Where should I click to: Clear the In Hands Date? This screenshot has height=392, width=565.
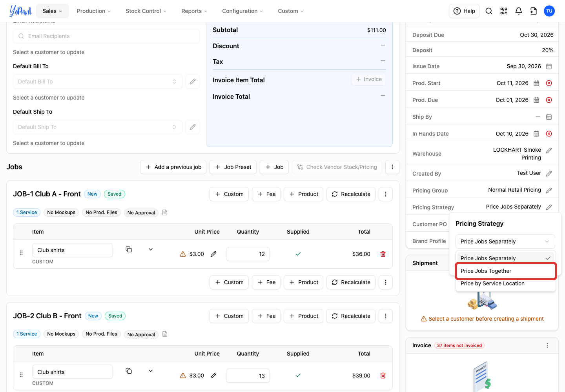pyautogui.click(x=549, y=134)
